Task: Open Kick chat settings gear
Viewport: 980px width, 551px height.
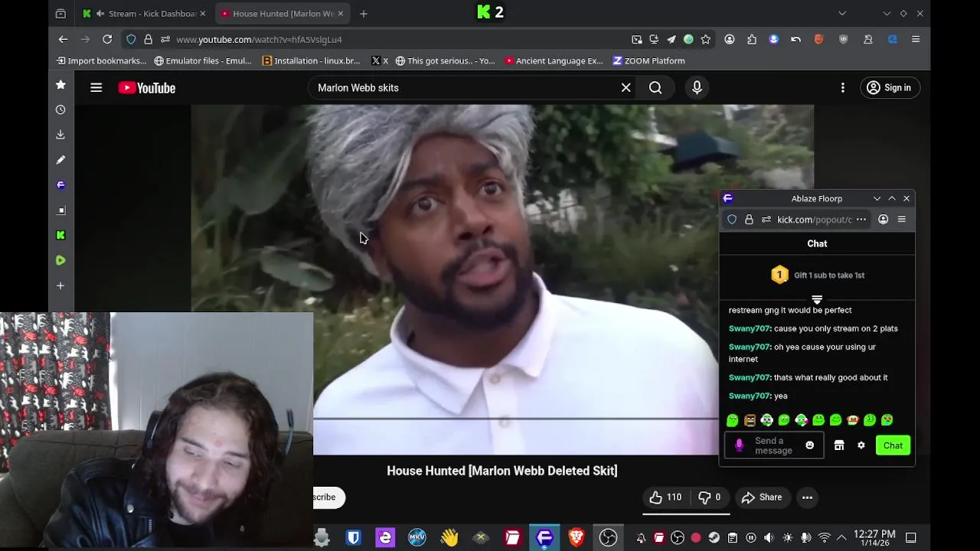Action: coord(861,445)
